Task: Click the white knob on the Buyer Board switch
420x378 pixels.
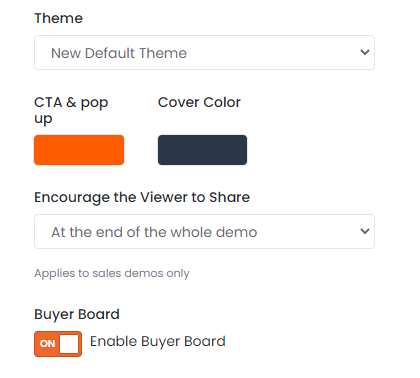Action: pos(69,344)
